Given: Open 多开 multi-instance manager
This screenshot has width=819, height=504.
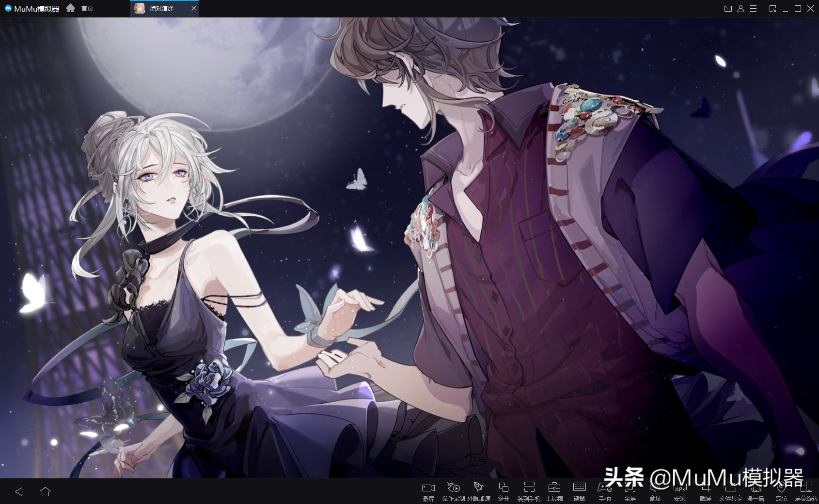Looking at the screenshot, I should (x=504, y=491).
